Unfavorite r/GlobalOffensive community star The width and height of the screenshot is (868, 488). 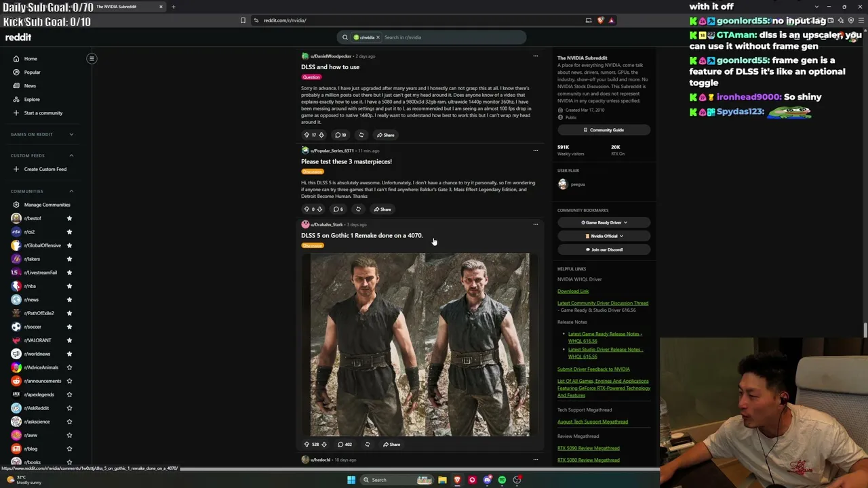[x=69, y=245]
